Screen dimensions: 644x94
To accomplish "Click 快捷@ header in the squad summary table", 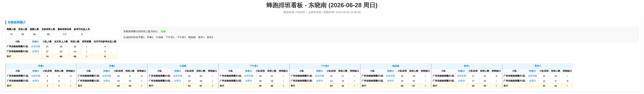I will pos(35,42).
